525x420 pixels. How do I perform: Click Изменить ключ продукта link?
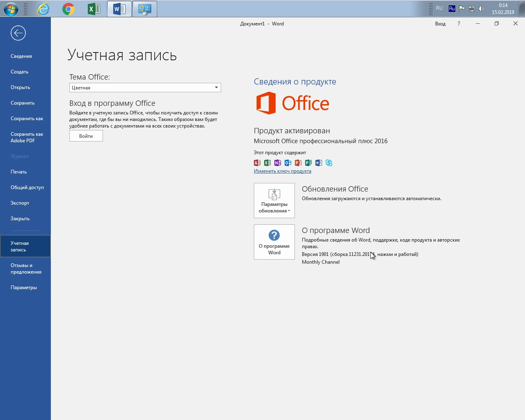[x=283, y=171]
